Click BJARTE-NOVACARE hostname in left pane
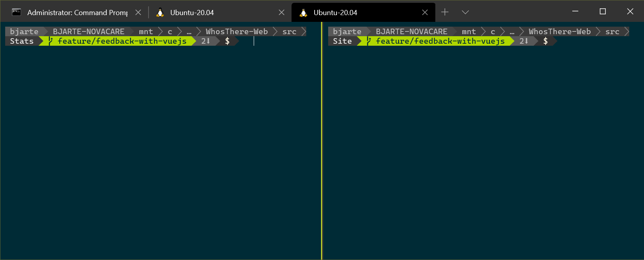The width and height of the screenshot is (644, 260). pyautogui.click(x=89, y=31)
